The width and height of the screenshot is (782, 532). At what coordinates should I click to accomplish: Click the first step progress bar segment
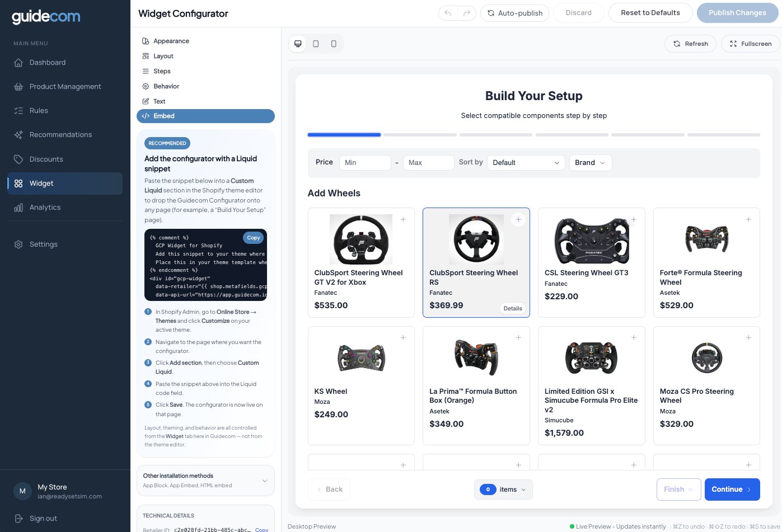pos(344,135)
